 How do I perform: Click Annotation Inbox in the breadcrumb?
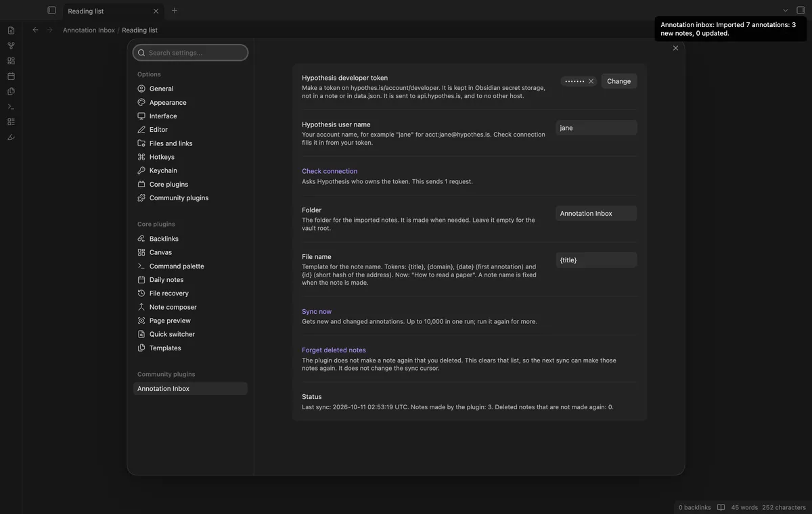click(89, 30)
